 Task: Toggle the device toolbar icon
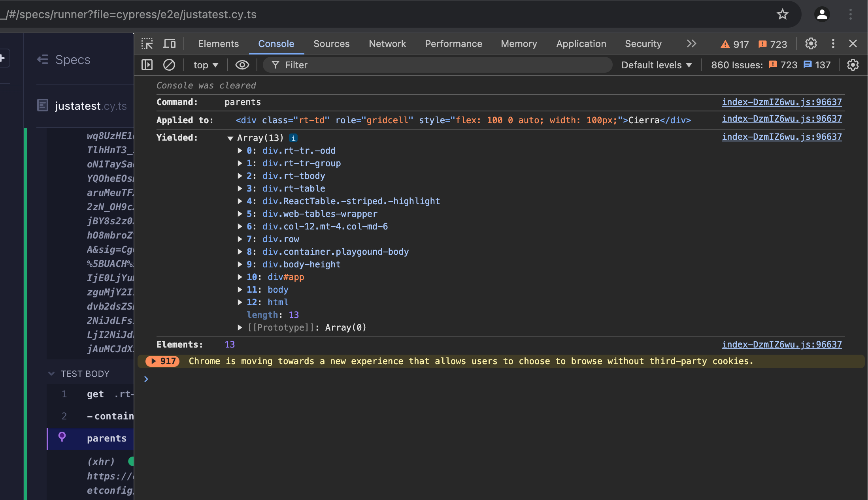(169, 43)
